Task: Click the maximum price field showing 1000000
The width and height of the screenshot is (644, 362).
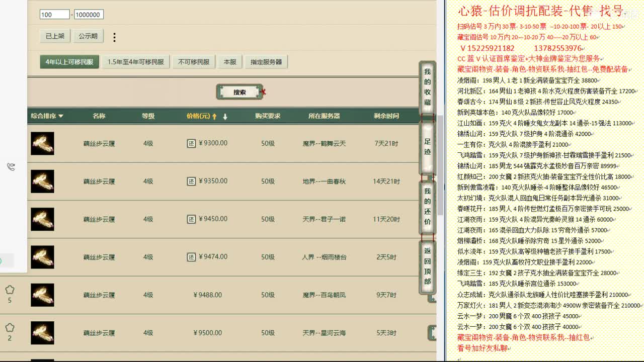Action: click(x=89, y=15)
